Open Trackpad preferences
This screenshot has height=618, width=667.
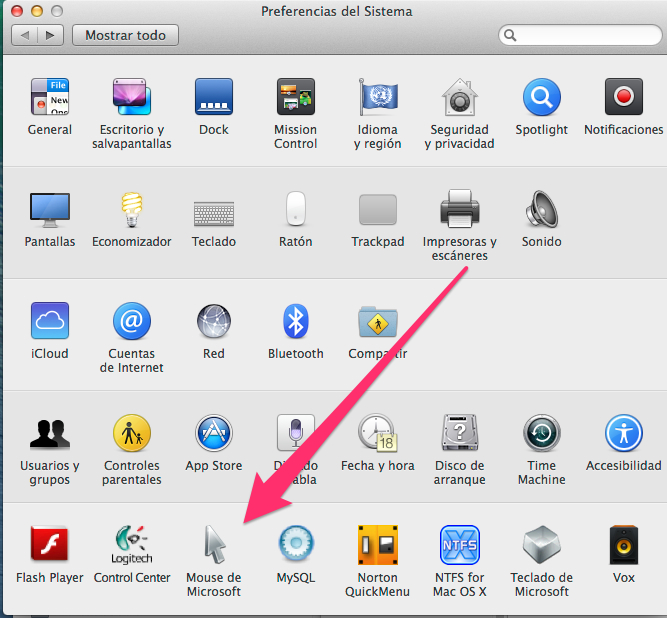tap(378, 209)
